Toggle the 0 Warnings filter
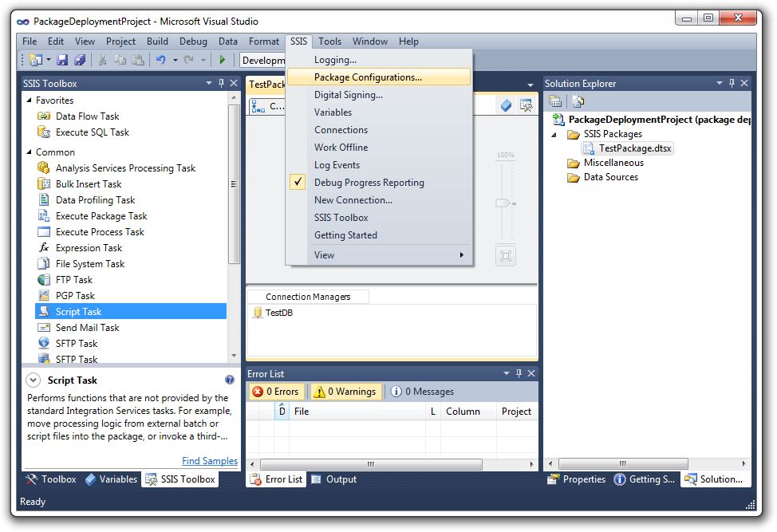Image resolution: width=777 pixels, height=532 pixels. [345, 392]
